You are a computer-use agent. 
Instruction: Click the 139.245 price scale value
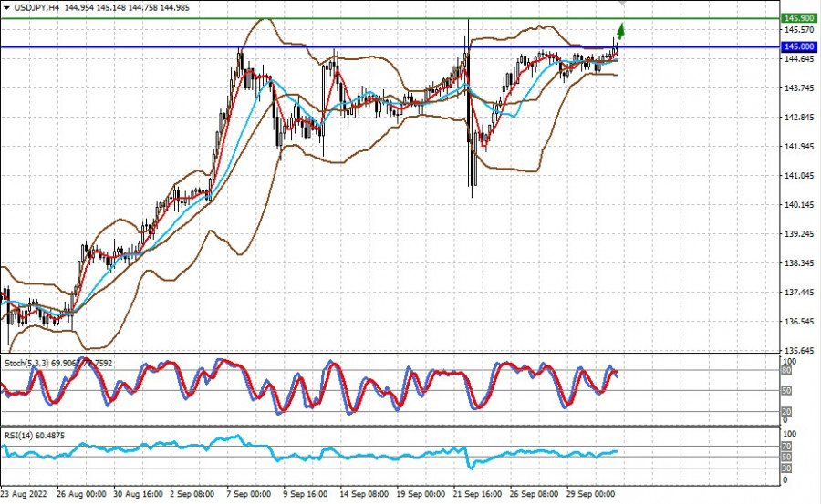799,234
